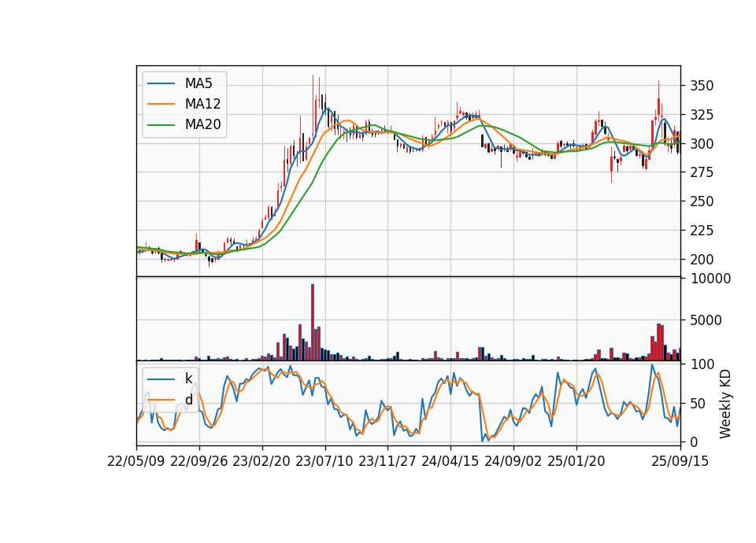
Task: Click the 25/09/15 date label
Action: (x=680, y=461)
